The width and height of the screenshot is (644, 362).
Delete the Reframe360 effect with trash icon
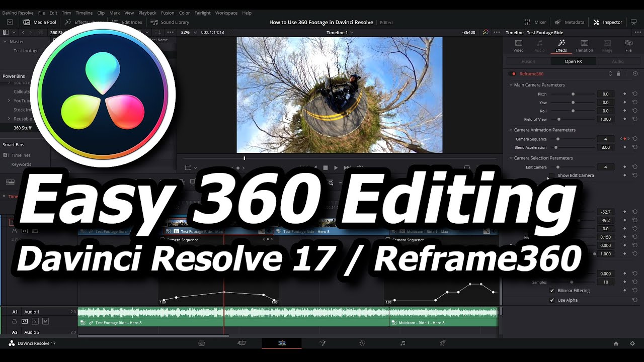[x=618, y=74]
